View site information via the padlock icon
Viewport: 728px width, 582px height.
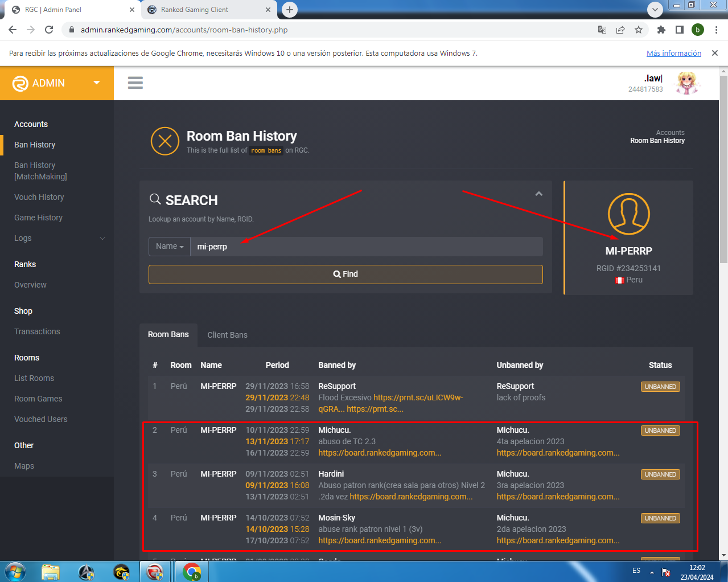click(71, 30)
